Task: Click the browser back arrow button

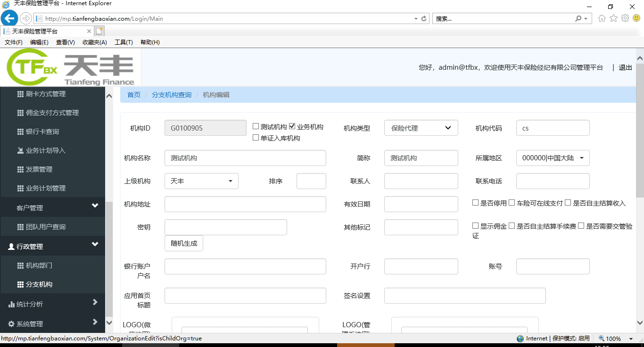Action: (9, 18)
